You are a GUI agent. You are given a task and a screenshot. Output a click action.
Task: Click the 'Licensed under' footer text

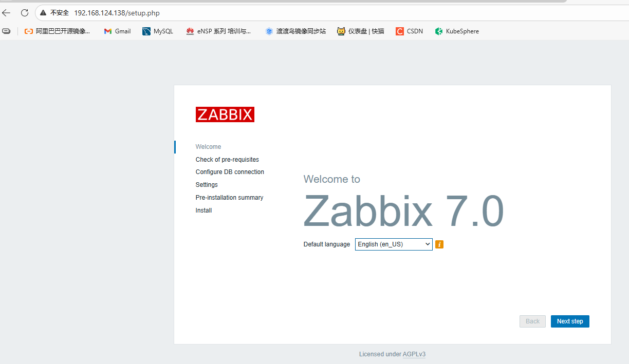pyautogui.click(x=380, y=354)
